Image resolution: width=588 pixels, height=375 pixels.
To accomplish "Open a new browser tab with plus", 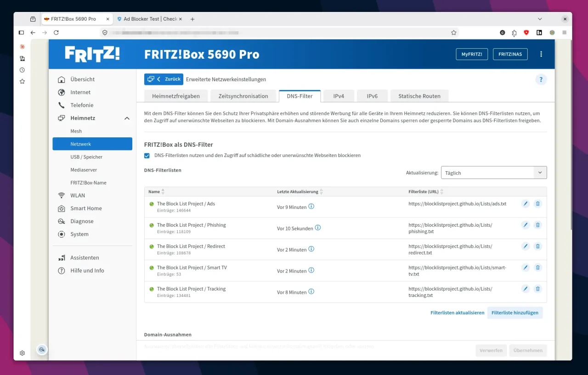I will tap(192, 19).
